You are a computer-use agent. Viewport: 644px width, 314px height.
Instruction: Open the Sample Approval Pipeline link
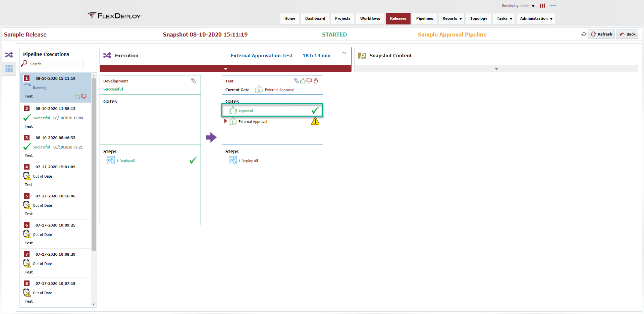pyautogui.click(x=452, y=35)
